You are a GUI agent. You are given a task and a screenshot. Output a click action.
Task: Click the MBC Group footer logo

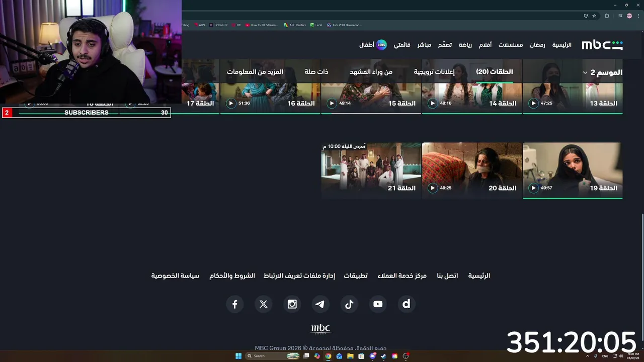click(x=320, y=329)
